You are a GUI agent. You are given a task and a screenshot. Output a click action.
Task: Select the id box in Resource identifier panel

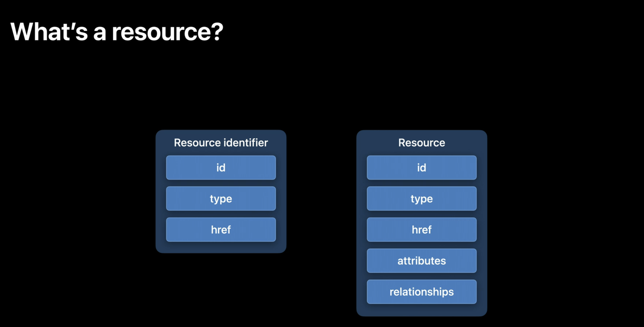point(221,168)
